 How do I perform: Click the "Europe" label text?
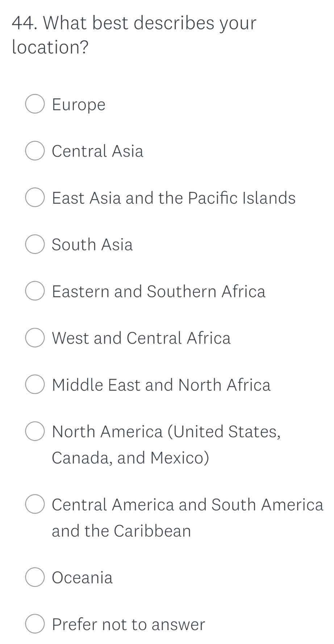79,105
